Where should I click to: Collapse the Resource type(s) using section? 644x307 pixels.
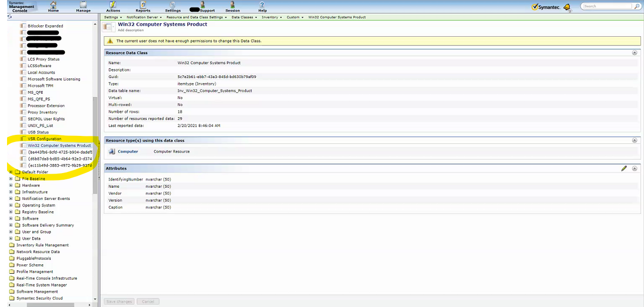[x=634, y=140]
